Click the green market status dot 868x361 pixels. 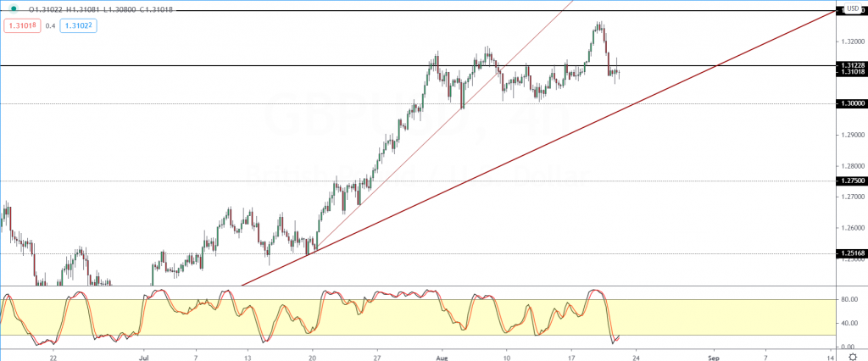coord(14,8)
